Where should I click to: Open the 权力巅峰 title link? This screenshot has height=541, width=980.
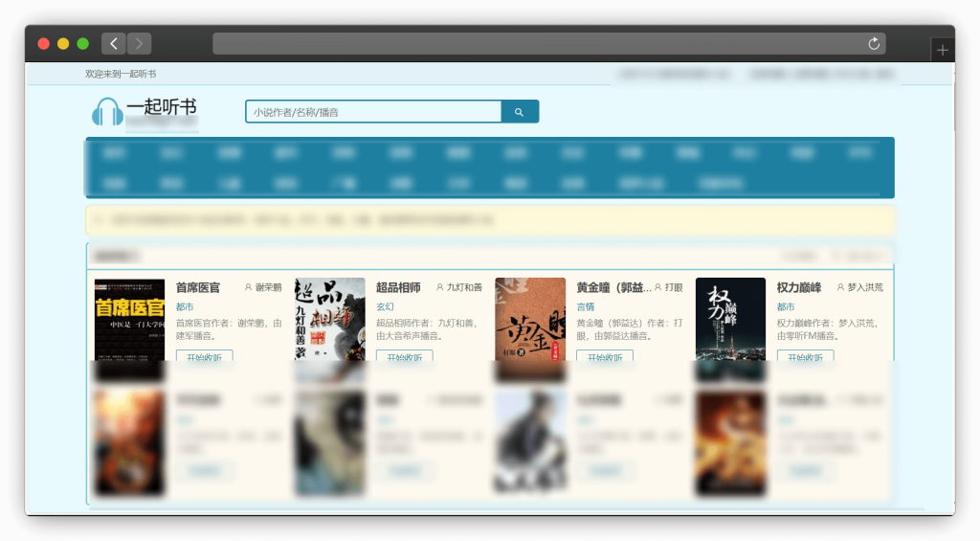pyautogui.click(x=799, y=287)
